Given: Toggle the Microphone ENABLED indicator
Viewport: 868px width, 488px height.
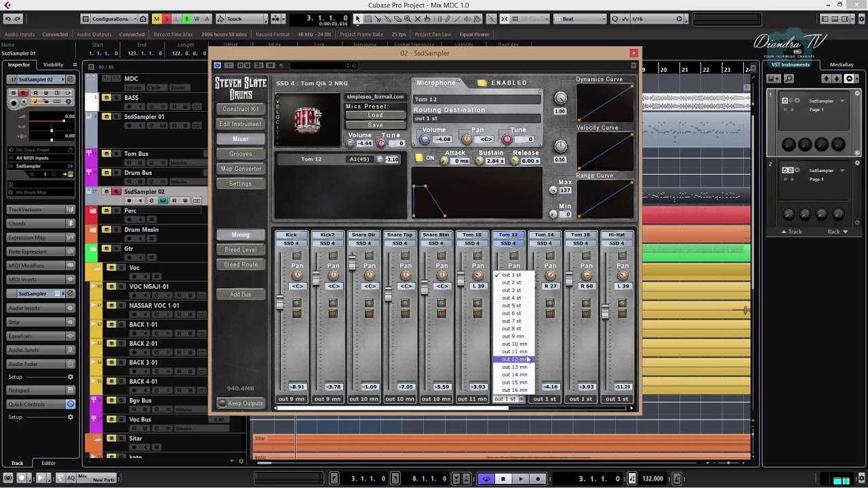Looking at the screenshot, I should pos(481,83).
